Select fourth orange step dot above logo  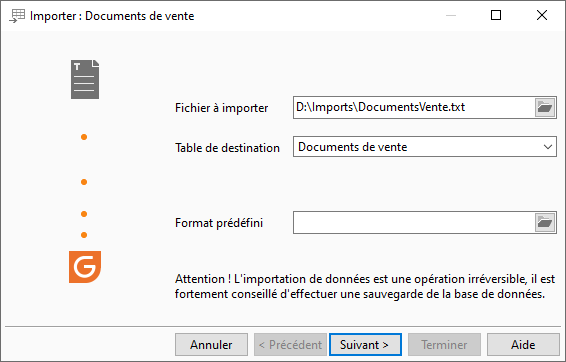click(x=84, y=235)
